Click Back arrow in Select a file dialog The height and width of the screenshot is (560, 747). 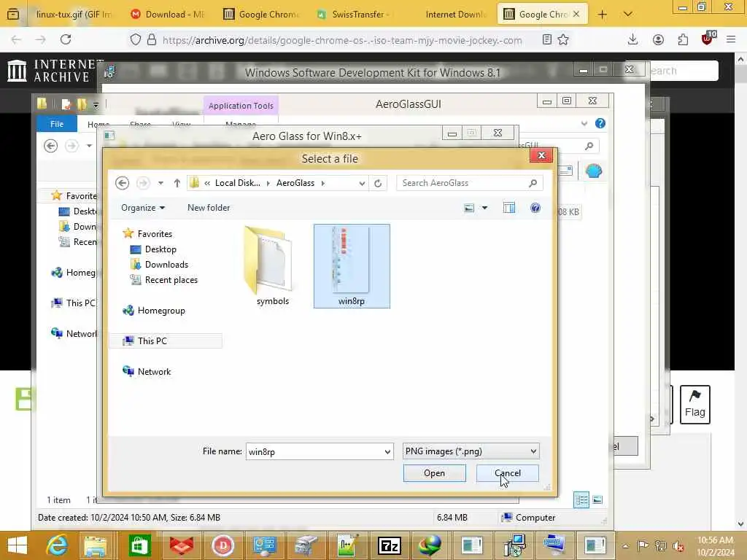tap(122, 183)
